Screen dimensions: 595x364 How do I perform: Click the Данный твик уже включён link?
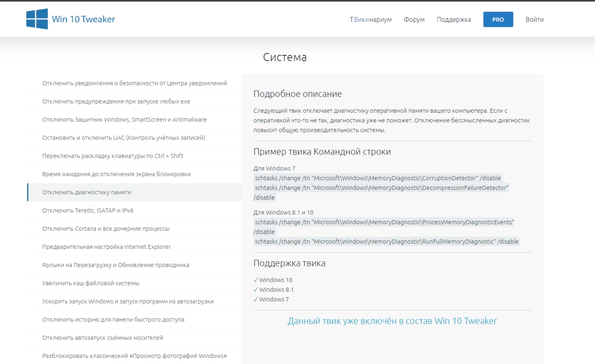(392, 321)
